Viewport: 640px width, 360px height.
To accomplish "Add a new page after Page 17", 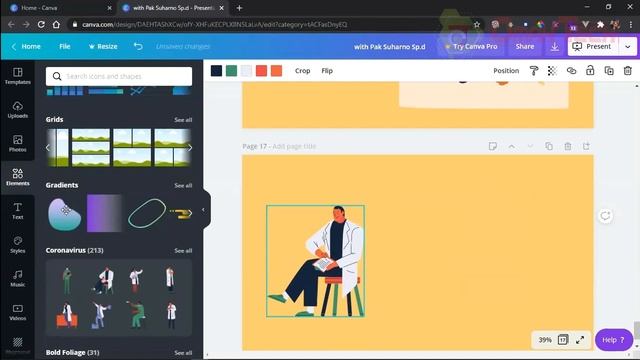I will pyautogui.click(x=586, y=146).
